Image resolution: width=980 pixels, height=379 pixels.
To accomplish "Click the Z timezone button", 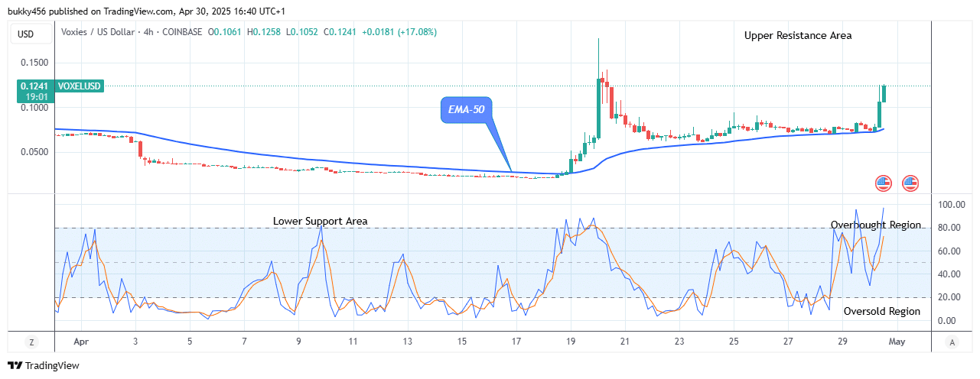I will (33, 342).
